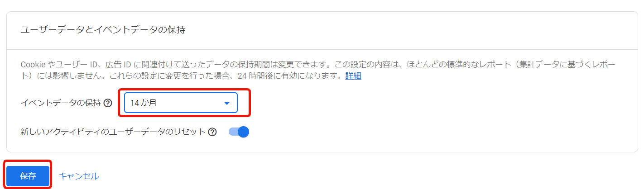Click blank space right of キャンセル link
This screenshot has height=189, width=644.
point(362,176)
